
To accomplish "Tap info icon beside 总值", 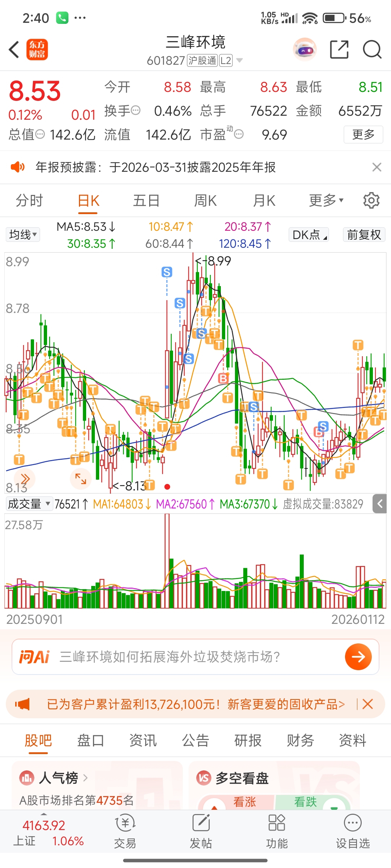I will coord(40,134).
